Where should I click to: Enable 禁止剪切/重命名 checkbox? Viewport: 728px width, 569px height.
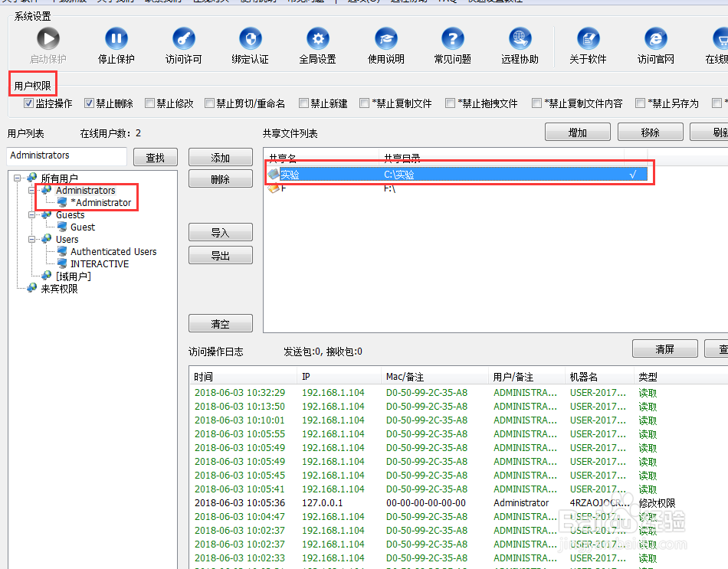209,103
